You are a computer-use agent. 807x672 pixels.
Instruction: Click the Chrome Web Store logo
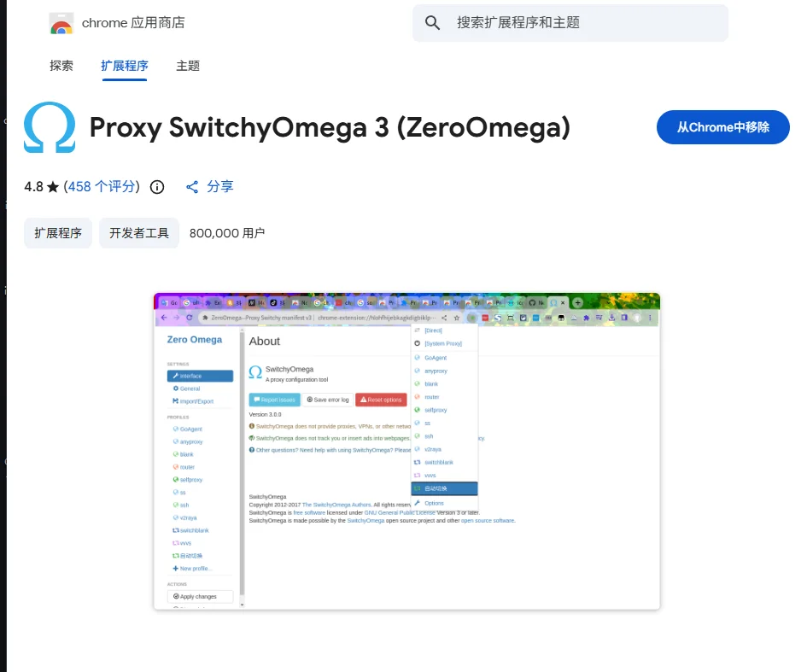coord(61,23)
